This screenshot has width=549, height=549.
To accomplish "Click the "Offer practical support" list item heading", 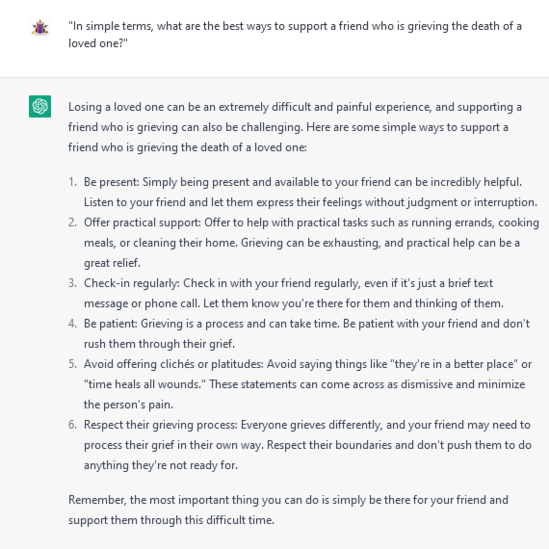I will [142, 223].
